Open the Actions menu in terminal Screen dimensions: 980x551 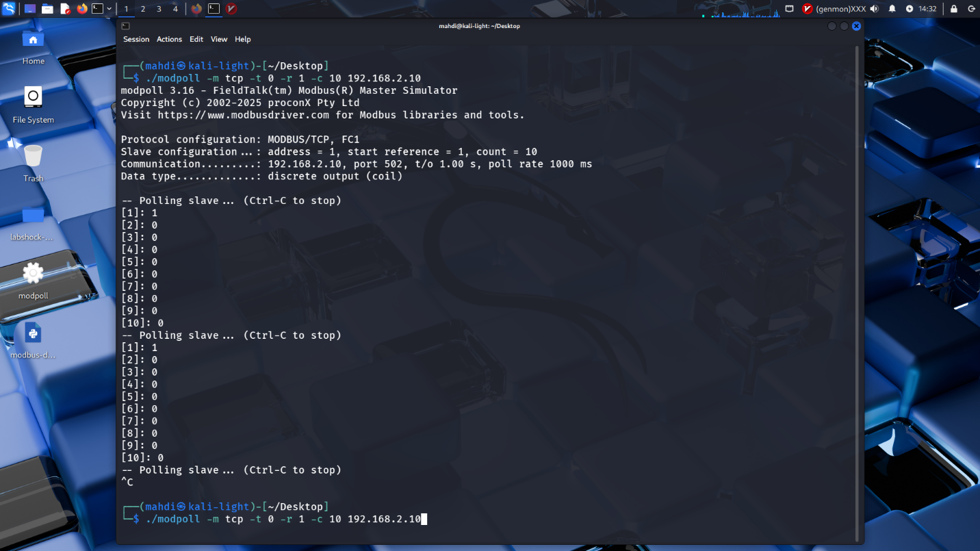pyautogui.click(x=169, y=40)
